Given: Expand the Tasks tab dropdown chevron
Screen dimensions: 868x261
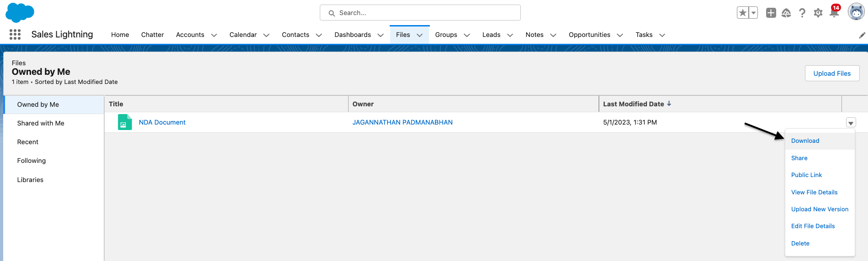Looking at the screenshot, I should tap(662, 35).
